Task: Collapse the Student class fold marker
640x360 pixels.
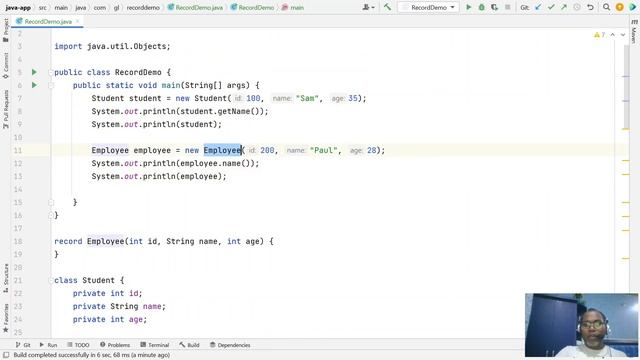Action: point(51,280)
